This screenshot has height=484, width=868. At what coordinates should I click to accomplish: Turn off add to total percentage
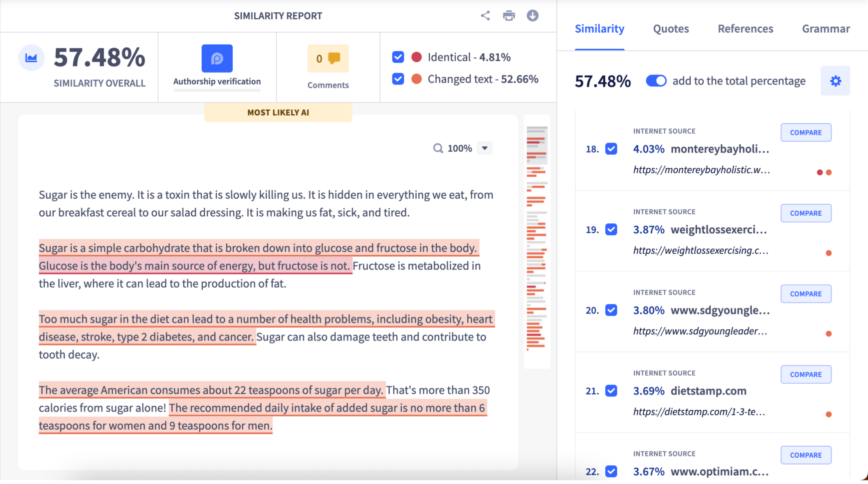[x=656, y=81]
